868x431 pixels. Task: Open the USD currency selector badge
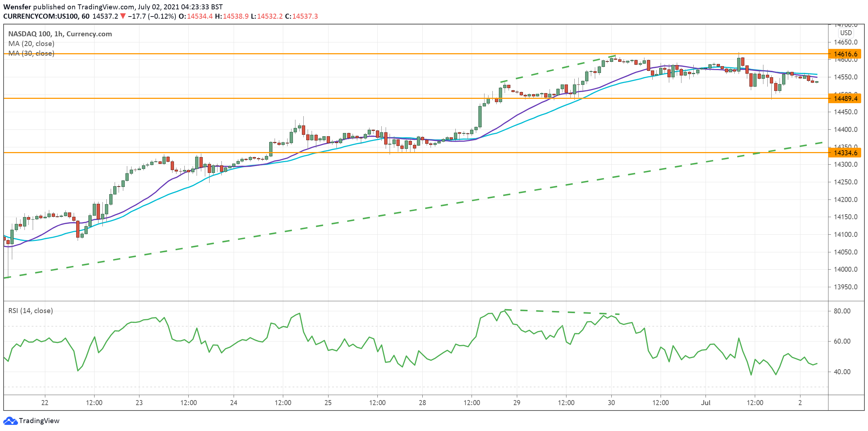[x=846, y=33]
